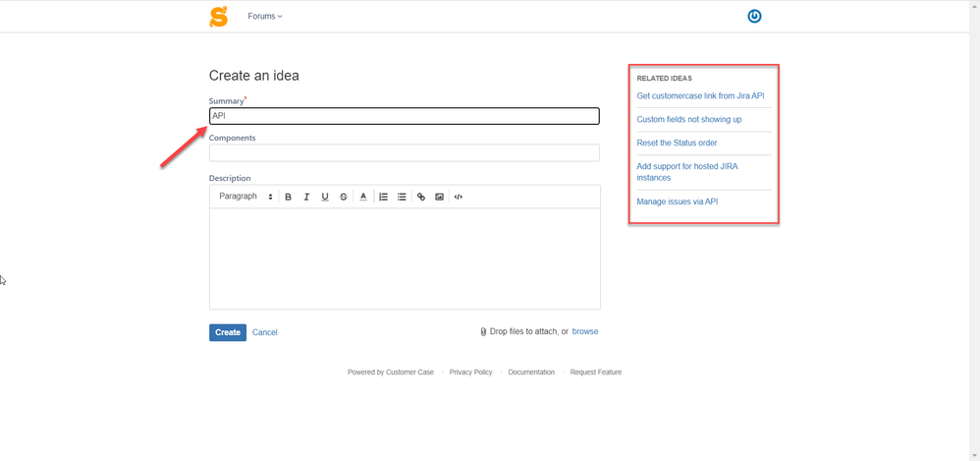This screenshot has width=980, height=461.
Task: Insert a code block
Action: pyautogui.click(x=459, y=197)
